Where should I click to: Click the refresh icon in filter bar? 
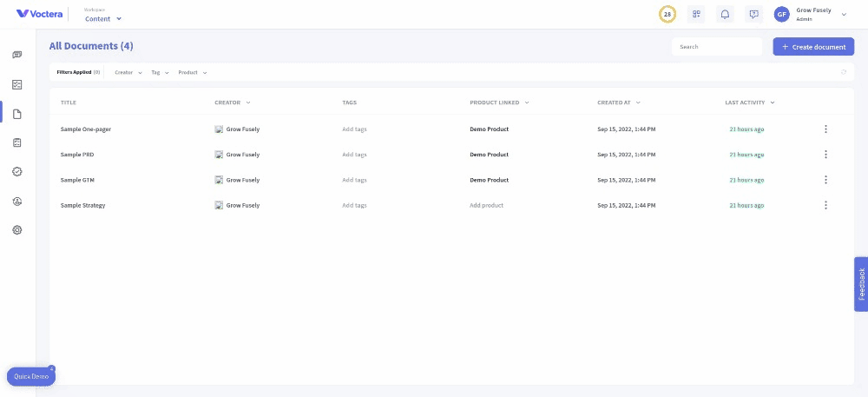click(844, 72)
